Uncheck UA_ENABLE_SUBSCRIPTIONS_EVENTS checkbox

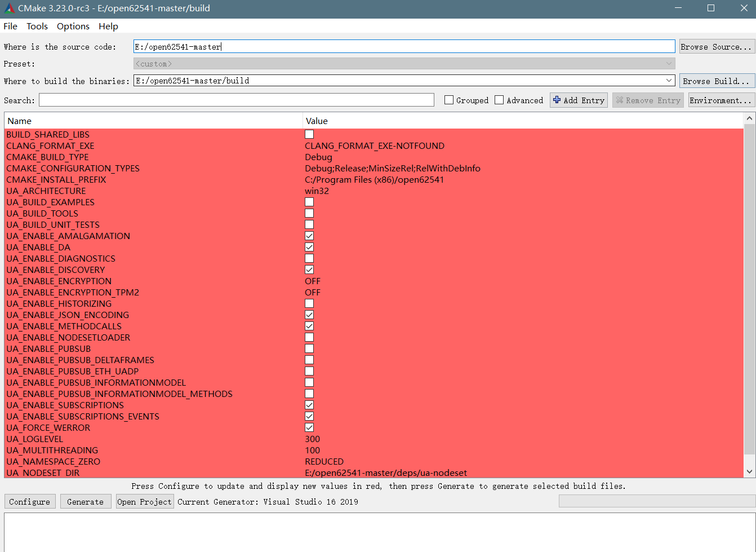pos(309,416)
